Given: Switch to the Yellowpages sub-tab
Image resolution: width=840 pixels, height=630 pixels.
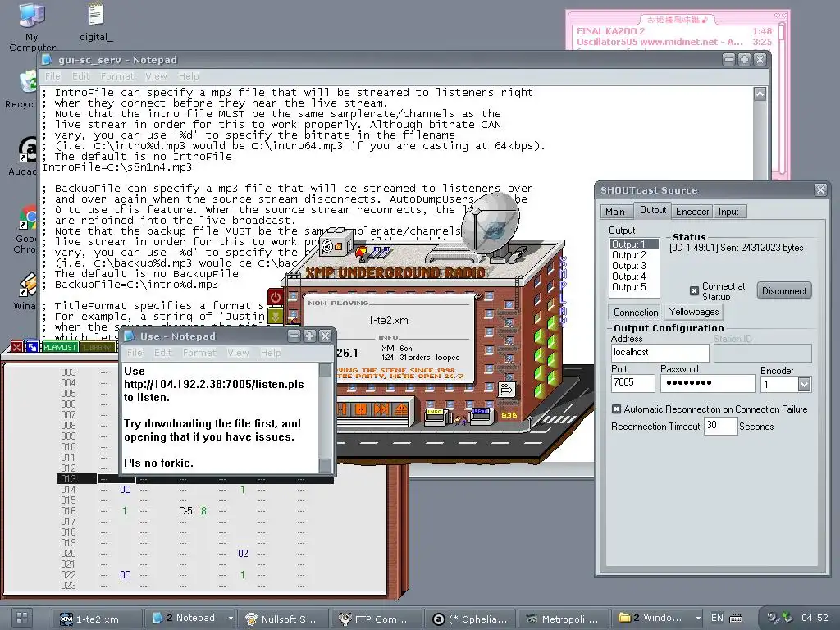Looking at the screenshot, I should (x=694, y=312).
